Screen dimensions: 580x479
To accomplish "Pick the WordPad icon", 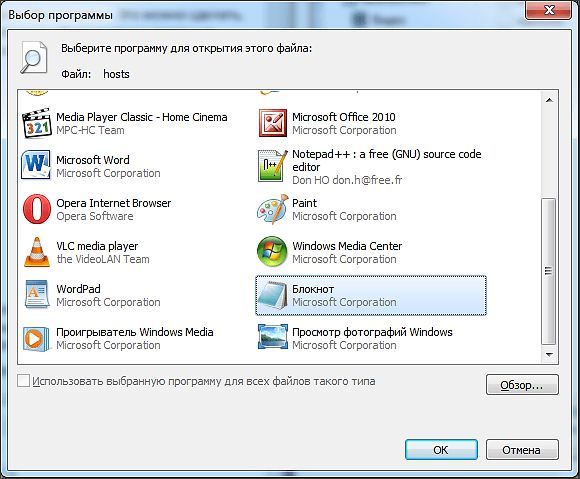I will pos(37,295).
